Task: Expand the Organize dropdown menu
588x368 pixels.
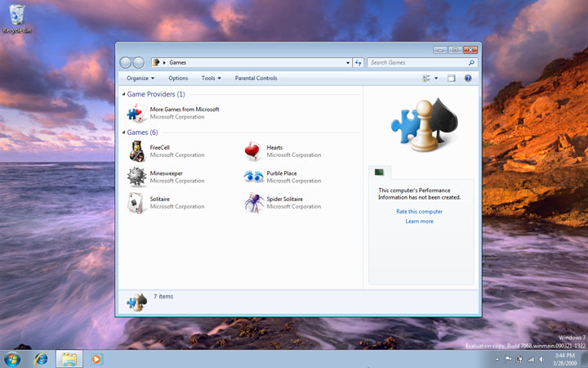Action: pos(140,79)
